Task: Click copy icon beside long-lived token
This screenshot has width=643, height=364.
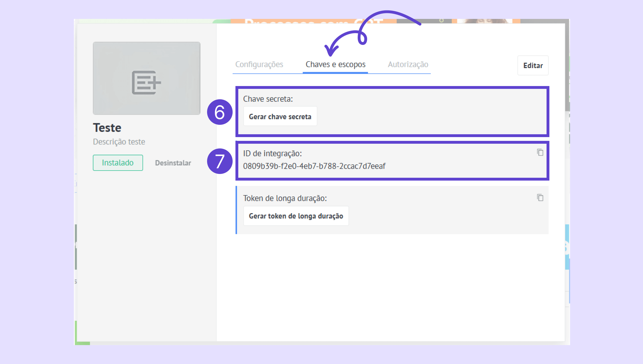Action: pos(540,198)
